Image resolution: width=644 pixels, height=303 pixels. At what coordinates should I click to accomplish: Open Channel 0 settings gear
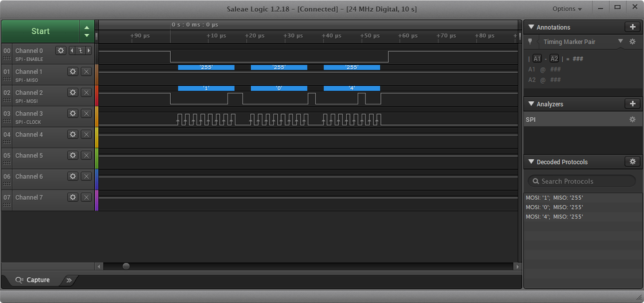61,50
